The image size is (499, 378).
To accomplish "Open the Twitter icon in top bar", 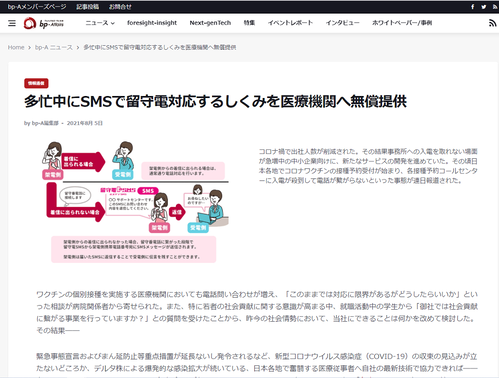I will 484,7.
